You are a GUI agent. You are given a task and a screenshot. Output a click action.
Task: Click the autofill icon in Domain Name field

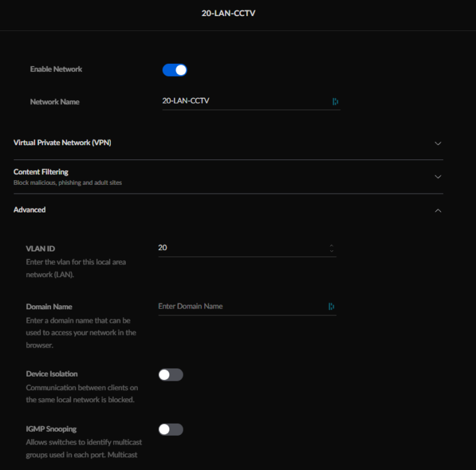[331, 307]
